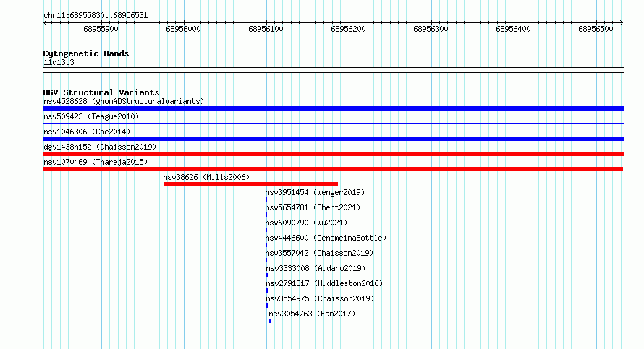Click the 68956300 ruler coordinate
Screen dimensions: 644x349
pos(431,29)
